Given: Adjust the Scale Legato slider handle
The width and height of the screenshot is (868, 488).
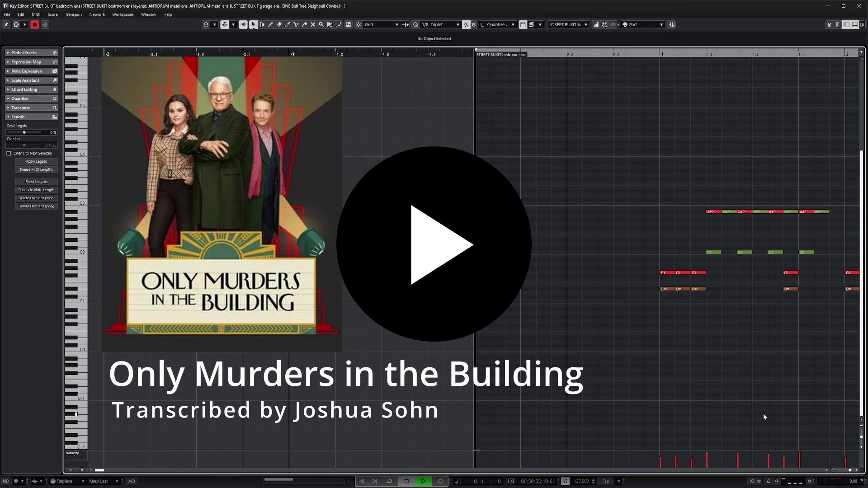Looking at the screenshot, I should pos(24,132).
